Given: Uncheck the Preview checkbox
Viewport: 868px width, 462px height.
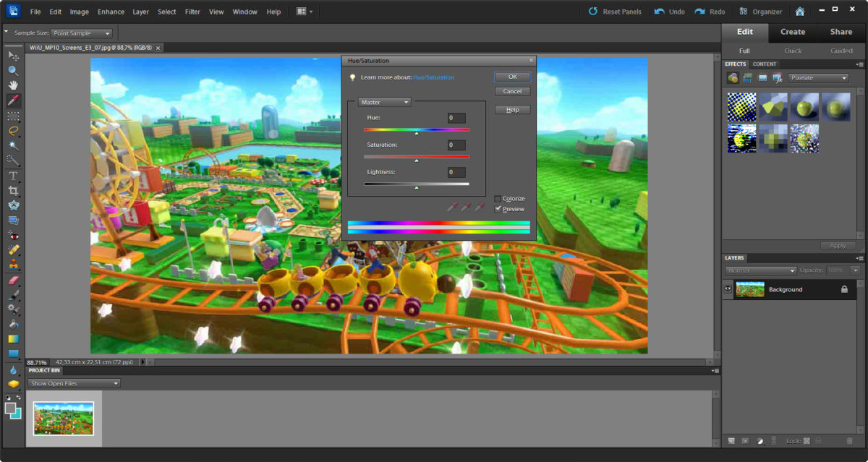Looking at the screenshot, I should pos(498,209).
